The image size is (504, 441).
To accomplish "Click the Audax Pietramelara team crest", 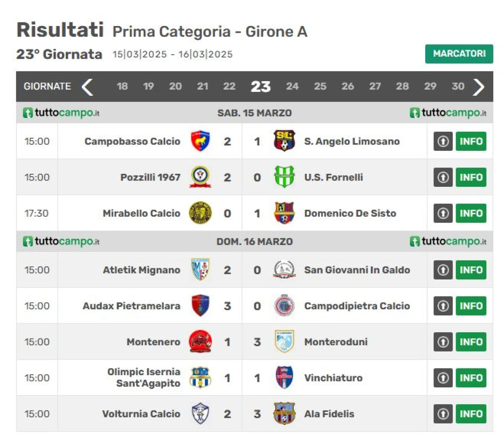I will click(x=200, y=306).
